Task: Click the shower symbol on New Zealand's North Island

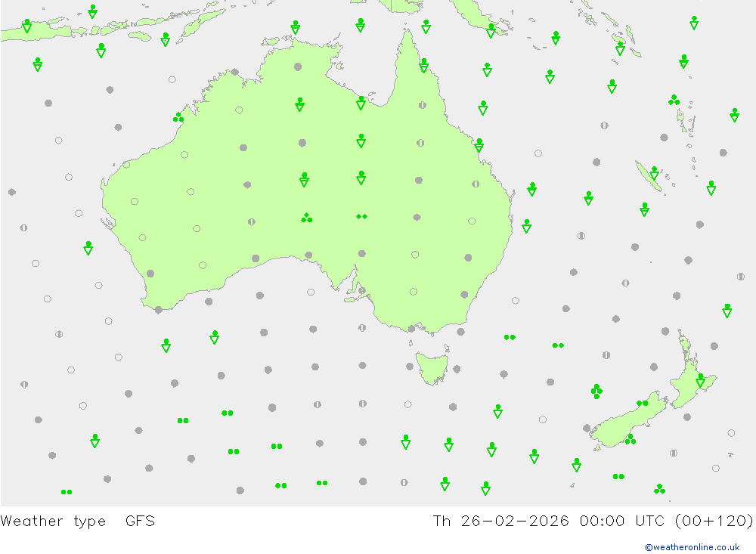Action: (x=701, y=380)
